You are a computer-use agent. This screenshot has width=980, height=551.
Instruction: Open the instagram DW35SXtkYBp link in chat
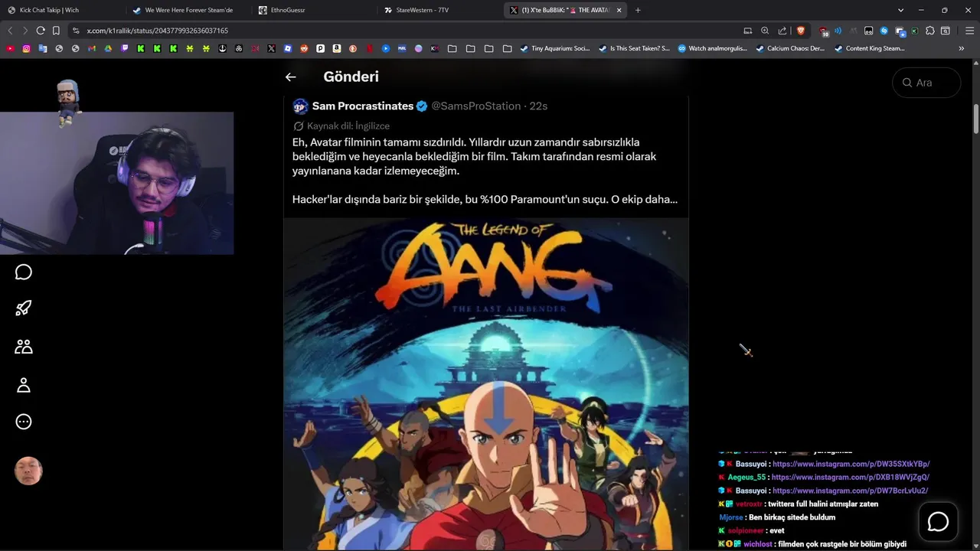[x=851, y=464]
